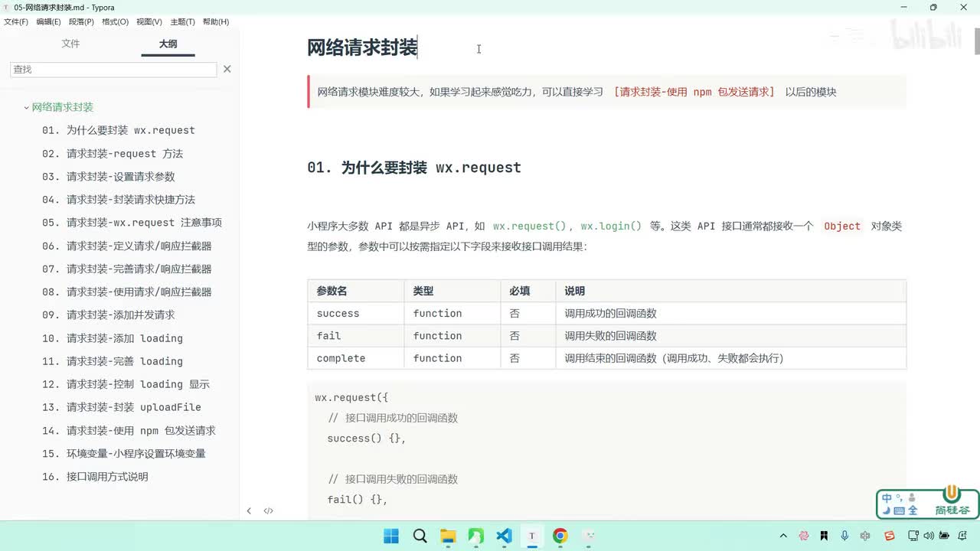Switch sidebar to the 大纲 tab
This screenshot has width=980, height=551.
168,44
